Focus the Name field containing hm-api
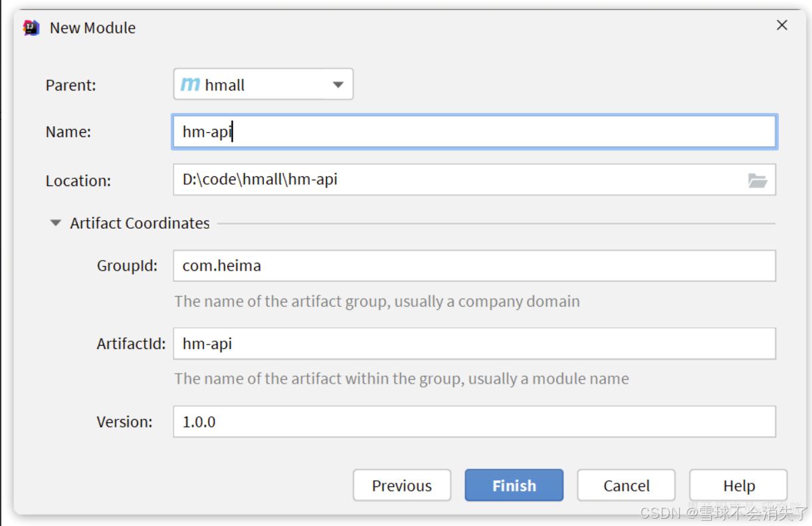Viewport: 812px width, 526px height. (473, 132)
